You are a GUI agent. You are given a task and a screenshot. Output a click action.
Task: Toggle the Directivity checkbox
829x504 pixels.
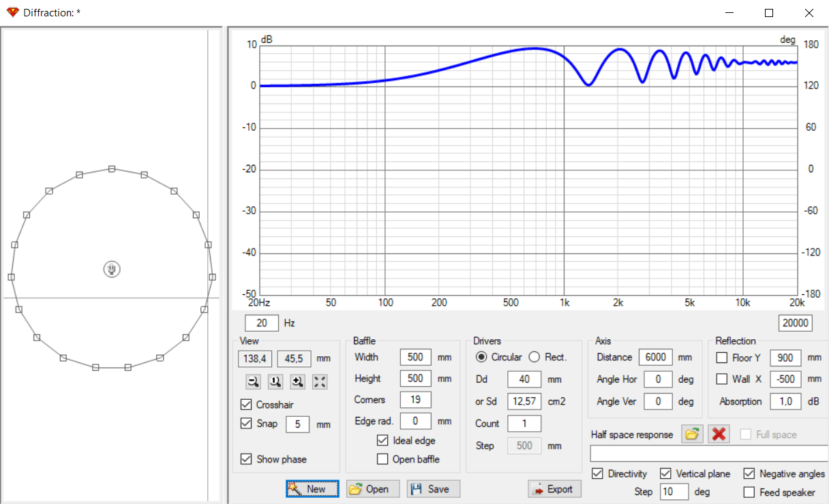click(x=597, y=473)
